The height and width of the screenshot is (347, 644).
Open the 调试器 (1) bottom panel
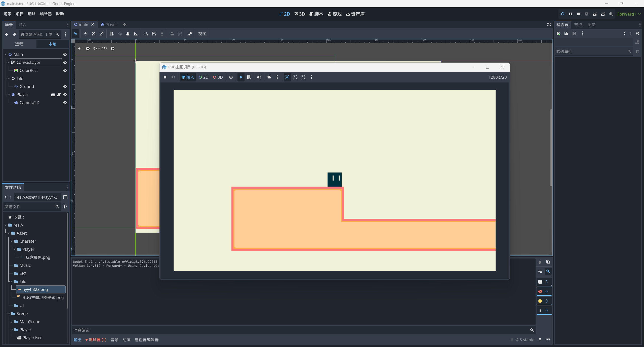[96, 340]
